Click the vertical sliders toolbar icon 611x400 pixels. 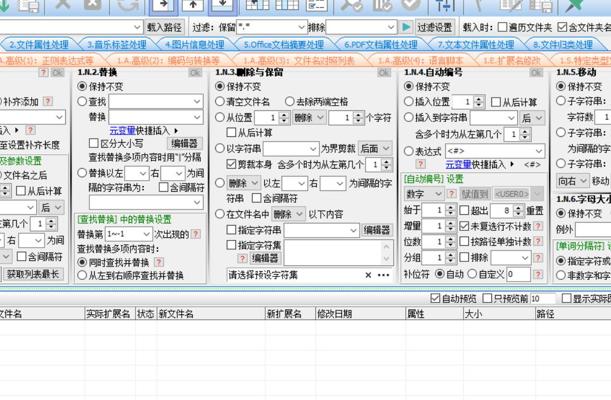click(x=444, y=5)
